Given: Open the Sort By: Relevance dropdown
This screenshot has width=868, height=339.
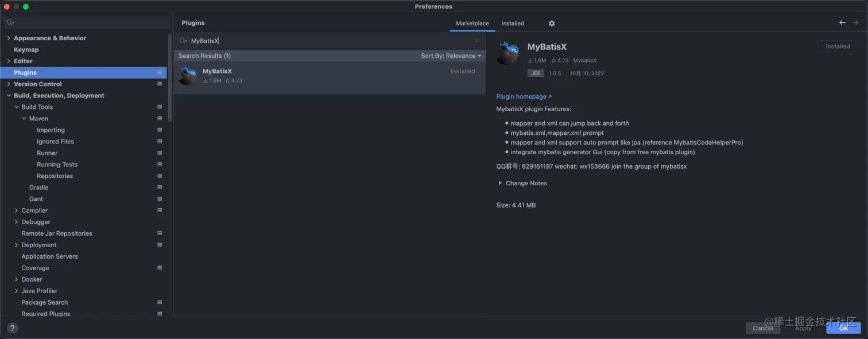Looking at the screenshot, I should coord(451,56).
